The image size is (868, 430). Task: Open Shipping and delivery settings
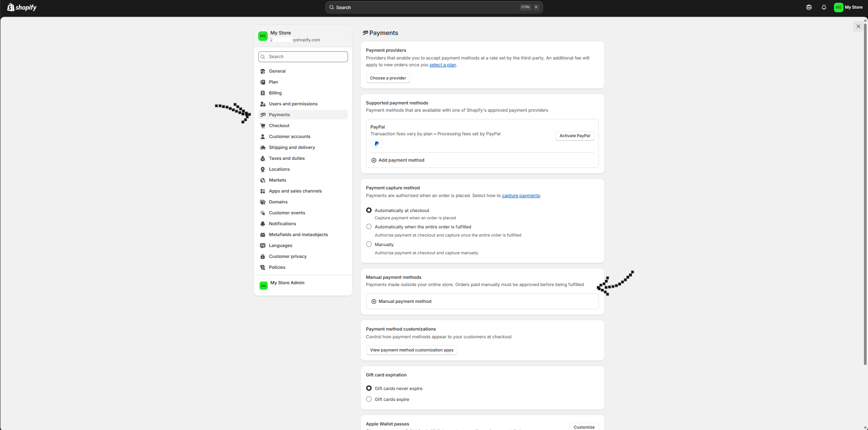[x=303, y=148]
